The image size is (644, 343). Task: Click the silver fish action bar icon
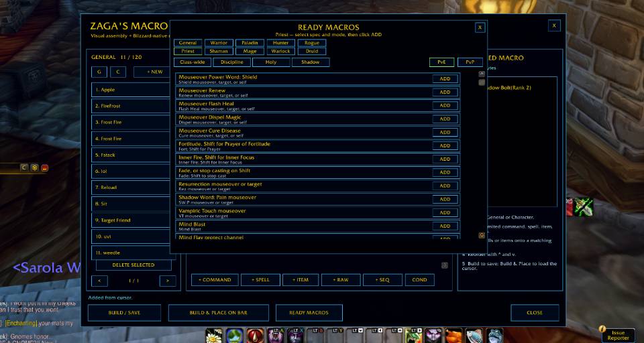pyautogui.click(x=474, y=336)
